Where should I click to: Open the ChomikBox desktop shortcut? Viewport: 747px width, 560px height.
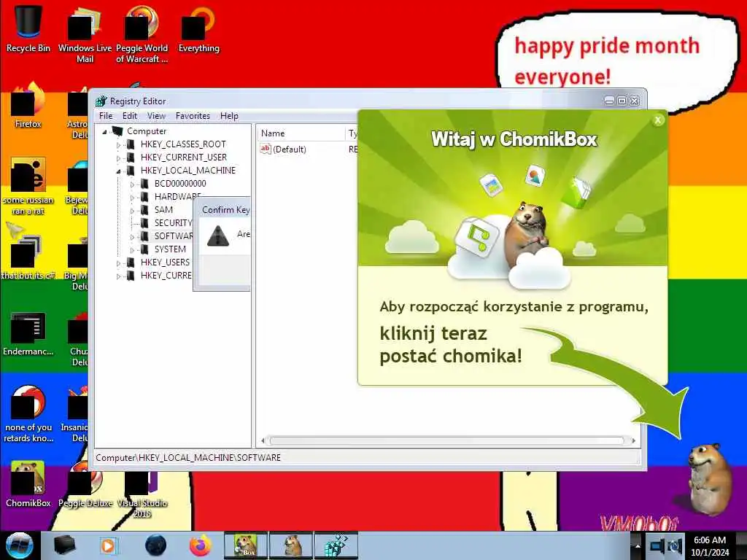[28, 483]
